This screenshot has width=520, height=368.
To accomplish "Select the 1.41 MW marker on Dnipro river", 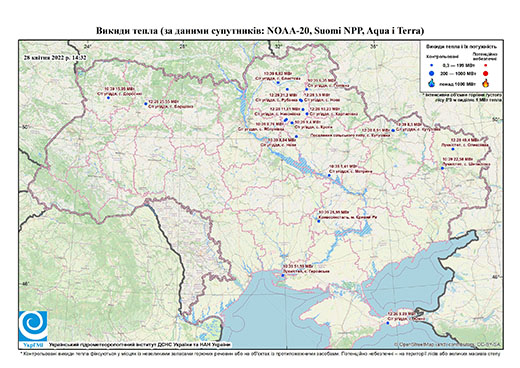I will click(x=329, y=175).
